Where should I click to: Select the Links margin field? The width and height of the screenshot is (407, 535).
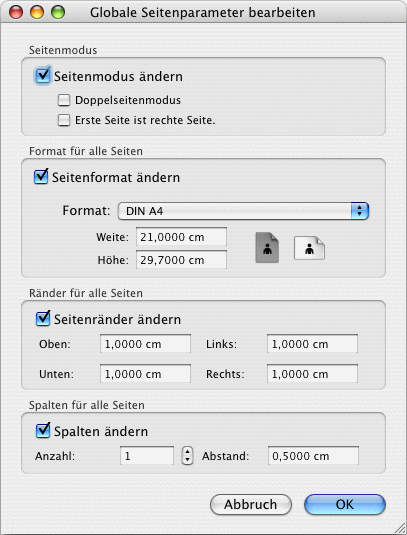coord(312,344)
